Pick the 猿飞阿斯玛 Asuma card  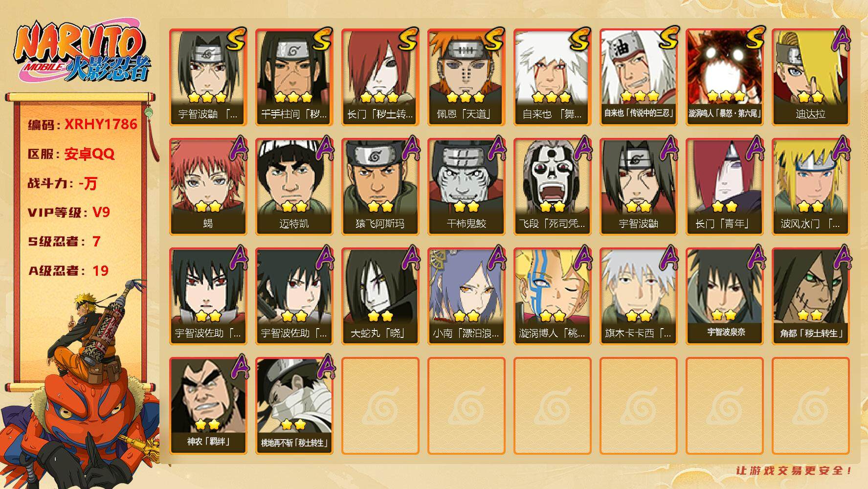click(x=380, y=186)
